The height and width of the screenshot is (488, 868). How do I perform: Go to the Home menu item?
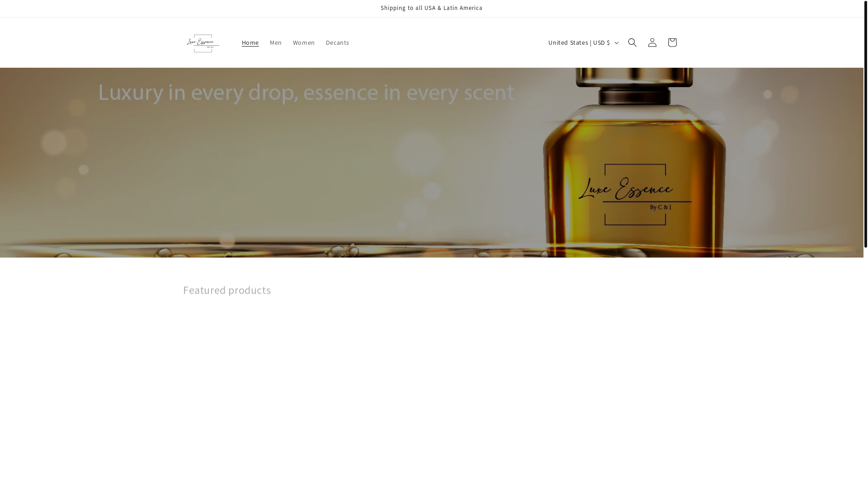[250, 42]
